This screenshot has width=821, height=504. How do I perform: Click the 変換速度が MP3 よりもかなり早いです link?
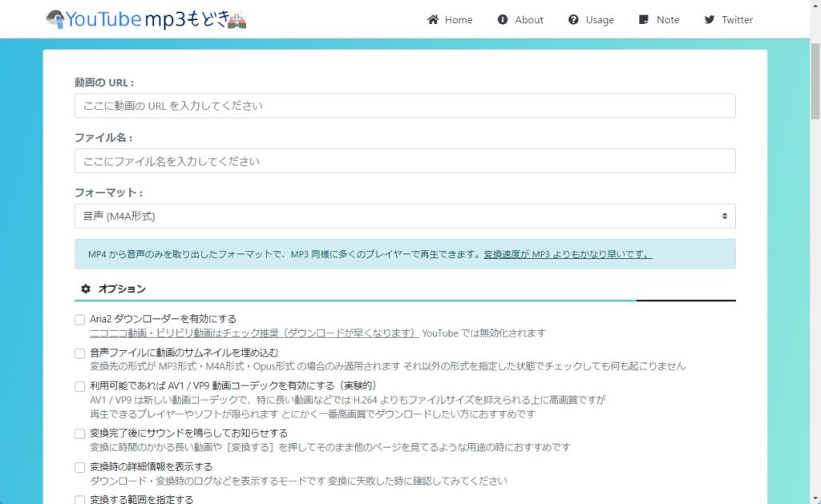pyautogui.click(x=568, y=255)
